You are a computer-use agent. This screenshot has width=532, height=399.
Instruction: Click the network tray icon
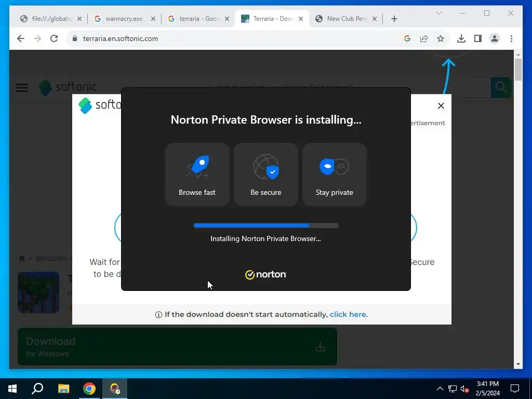click(x=453, y=389)
